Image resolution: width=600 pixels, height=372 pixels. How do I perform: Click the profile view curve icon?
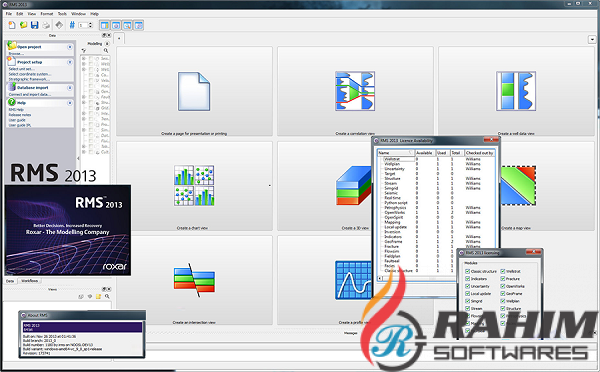(x=353, y=280)
